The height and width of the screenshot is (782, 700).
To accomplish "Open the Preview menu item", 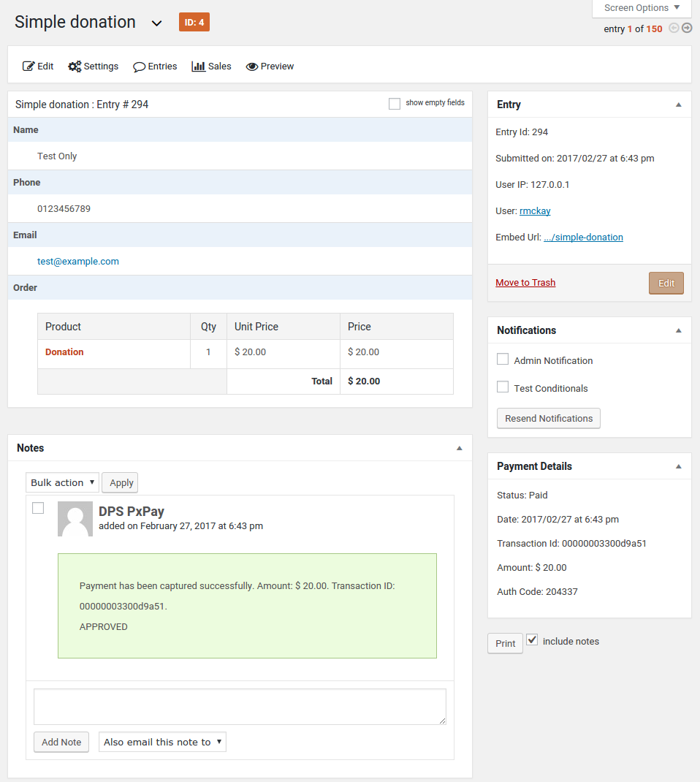I will 270,67.
